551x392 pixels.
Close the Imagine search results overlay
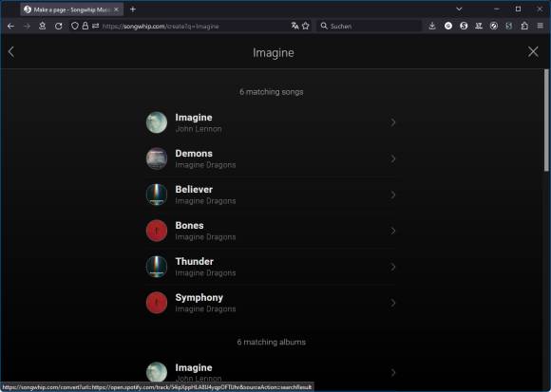click(x=533, y=52)
